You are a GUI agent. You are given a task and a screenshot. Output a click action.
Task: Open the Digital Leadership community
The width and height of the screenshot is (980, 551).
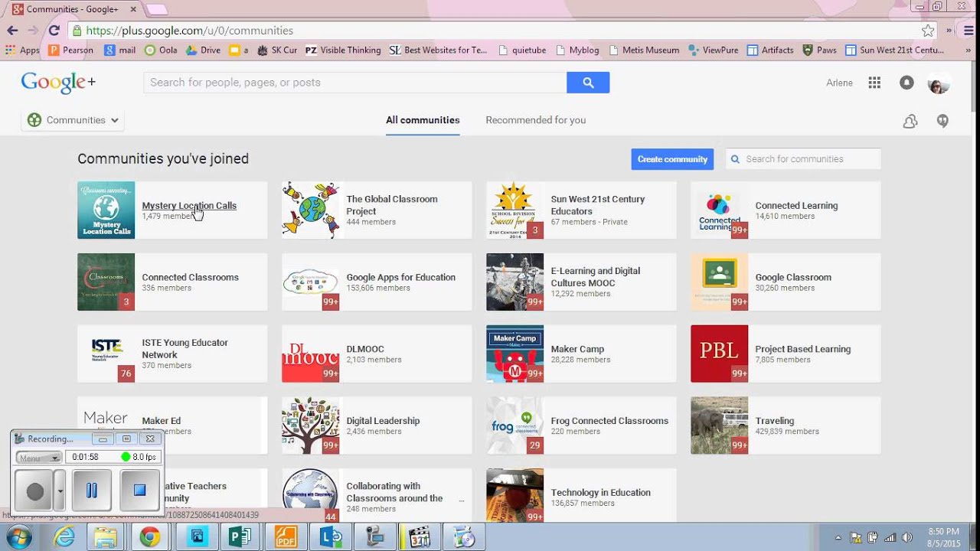pyautogui.click(x=383, y=421)
